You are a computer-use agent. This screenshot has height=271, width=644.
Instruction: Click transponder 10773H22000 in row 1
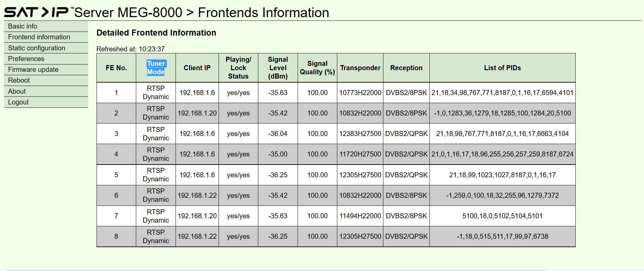click(x=360, y=93)
